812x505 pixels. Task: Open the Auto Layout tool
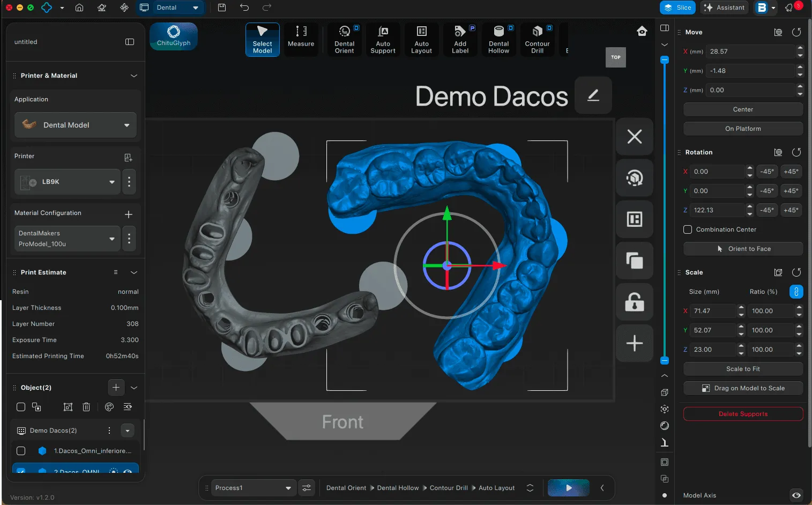[x=421, y=39]
